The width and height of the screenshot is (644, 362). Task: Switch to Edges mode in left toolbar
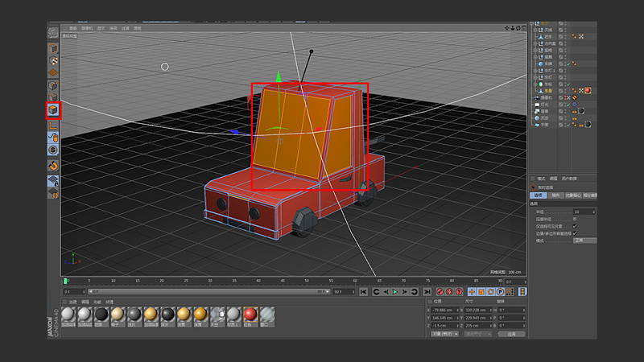(53, 97)
